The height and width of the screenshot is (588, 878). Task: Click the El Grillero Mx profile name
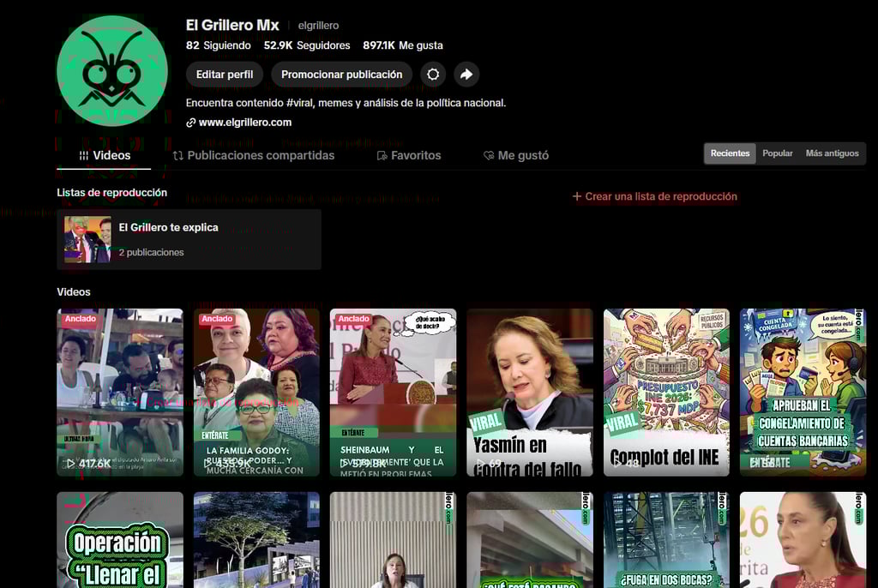232,25
